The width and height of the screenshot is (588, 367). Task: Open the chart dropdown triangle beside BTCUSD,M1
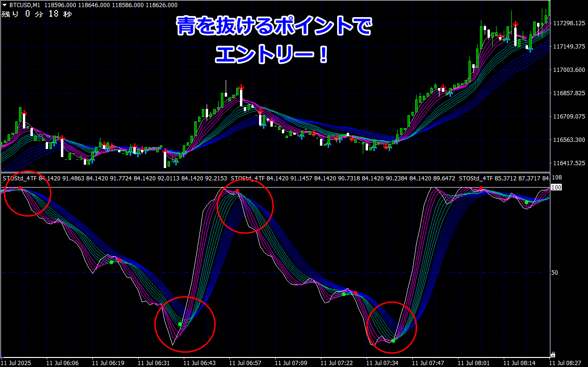[x=4, y=5]
